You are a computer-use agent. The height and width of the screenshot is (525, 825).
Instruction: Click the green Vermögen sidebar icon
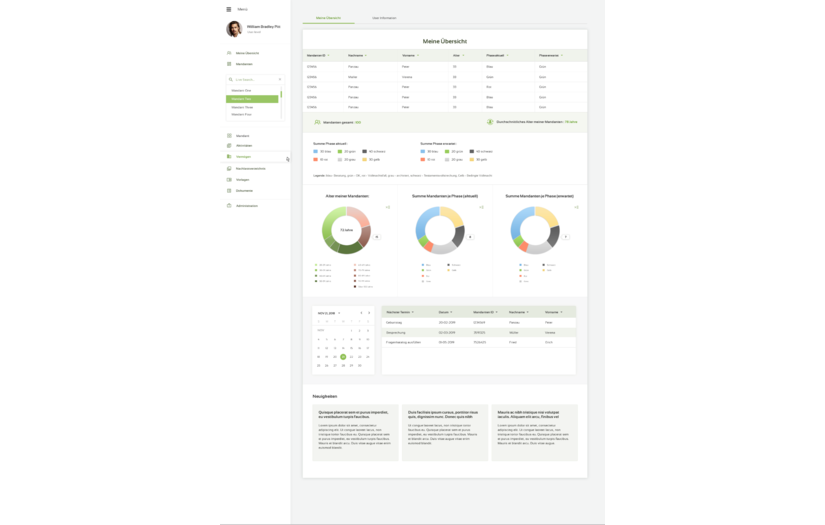tap(229, 156)
